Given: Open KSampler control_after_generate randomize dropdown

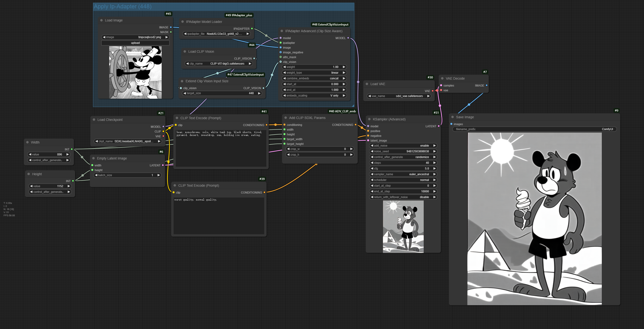Looking at the screenshot, I should click(403, 157).
